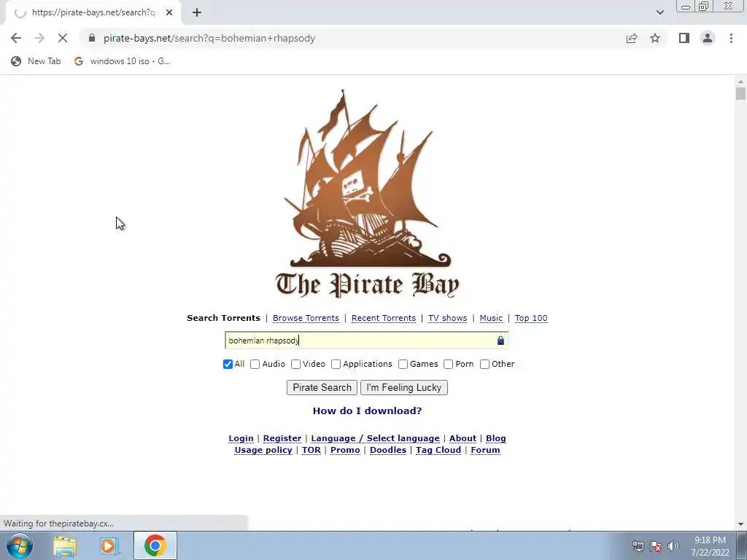Close the pirate-bays.net tab
Screen dimensions: 747x560
(x=169, y=12)
